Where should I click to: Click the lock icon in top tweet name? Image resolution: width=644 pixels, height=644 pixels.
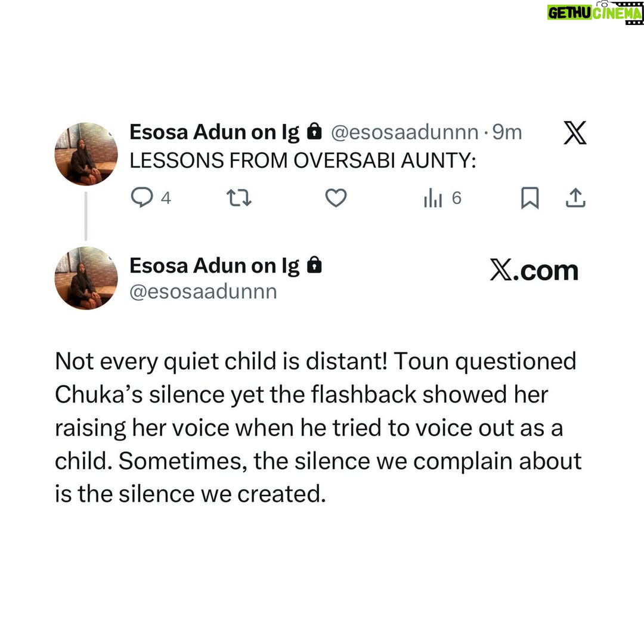tap(315, 131)
